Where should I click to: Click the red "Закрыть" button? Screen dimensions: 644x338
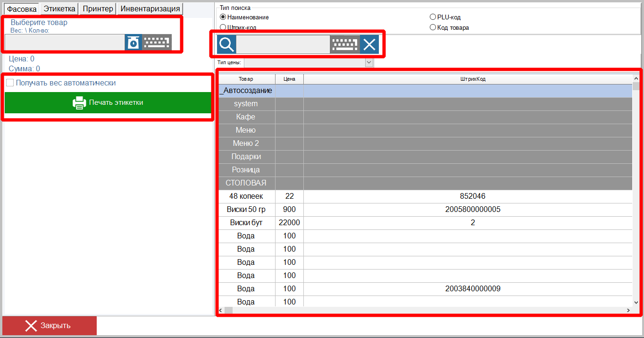[x=50, y=325]
